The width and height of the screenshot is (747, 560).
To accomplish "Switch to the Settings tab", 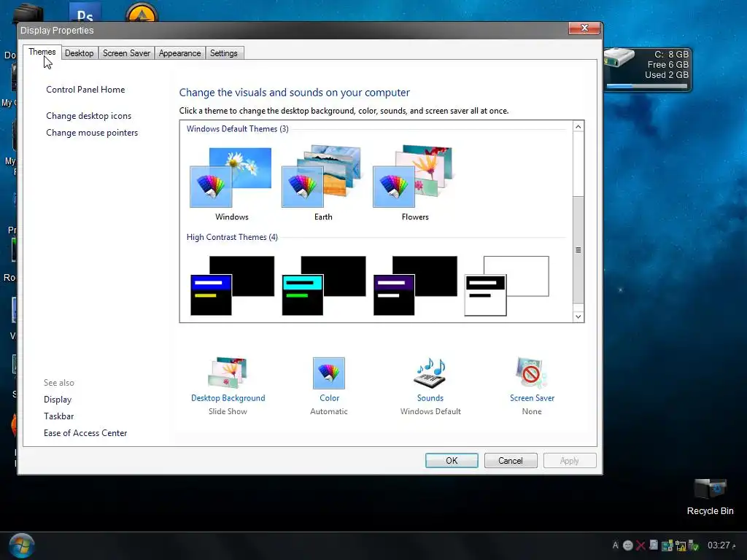I will [x=223, y=53].
